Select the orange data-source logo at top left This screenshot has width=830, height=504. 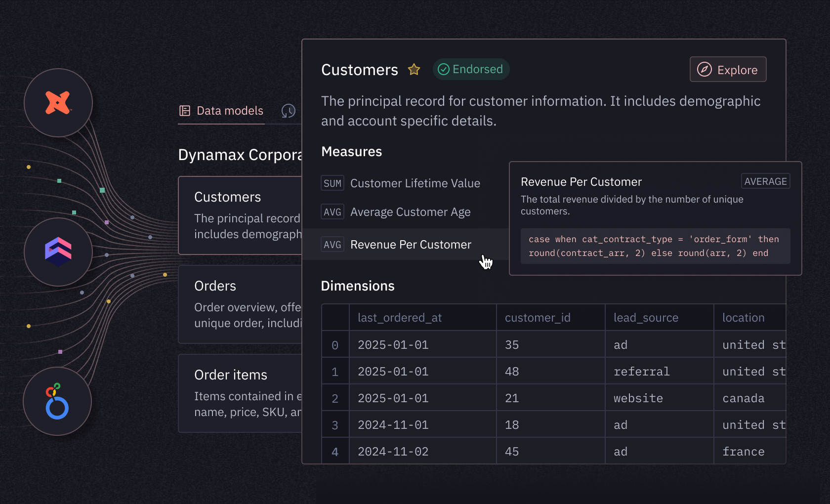(x=58, y=103)
